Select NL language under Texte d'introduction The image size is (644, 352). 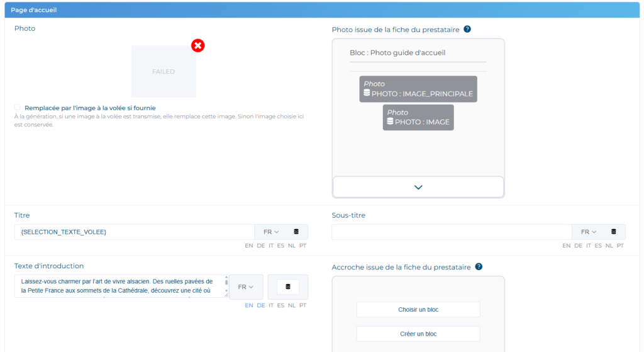point(292,305)
